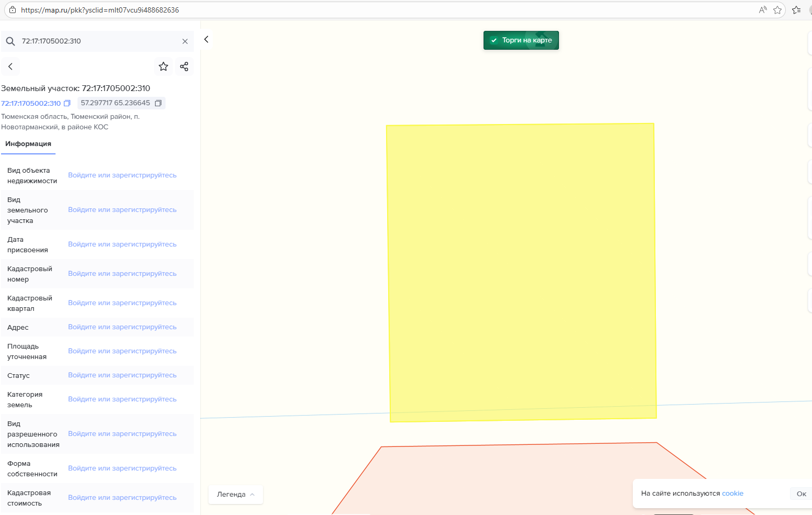Image resolution: width=812 pixels, height=515 pixels.
Task: Open the cookie policy link
Action: [x=732, y=494]
